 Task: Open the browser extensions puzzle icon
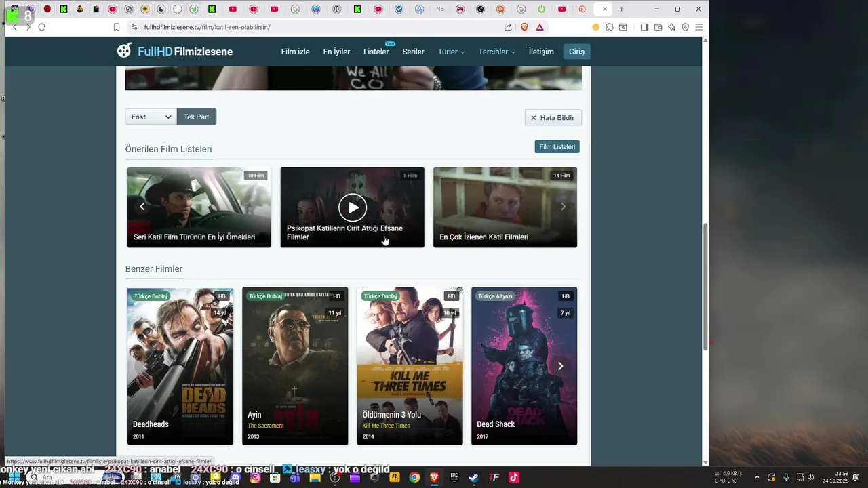610,27
